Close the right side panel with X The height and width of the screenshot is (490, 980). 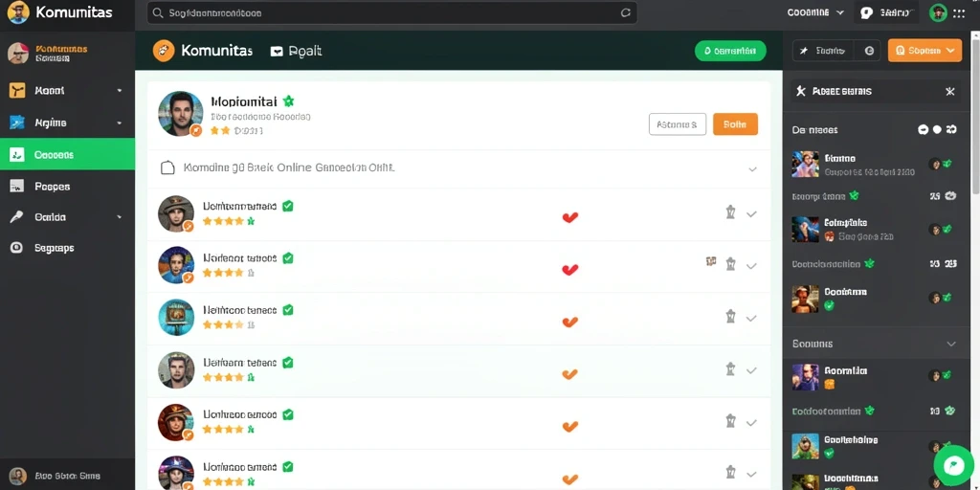point(950,92)
